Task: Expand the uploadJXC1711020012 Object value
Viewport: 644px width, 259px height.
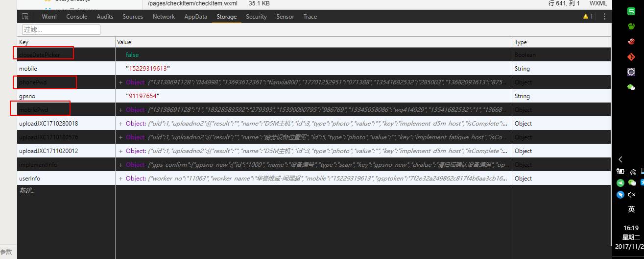Action: (120, 151)
